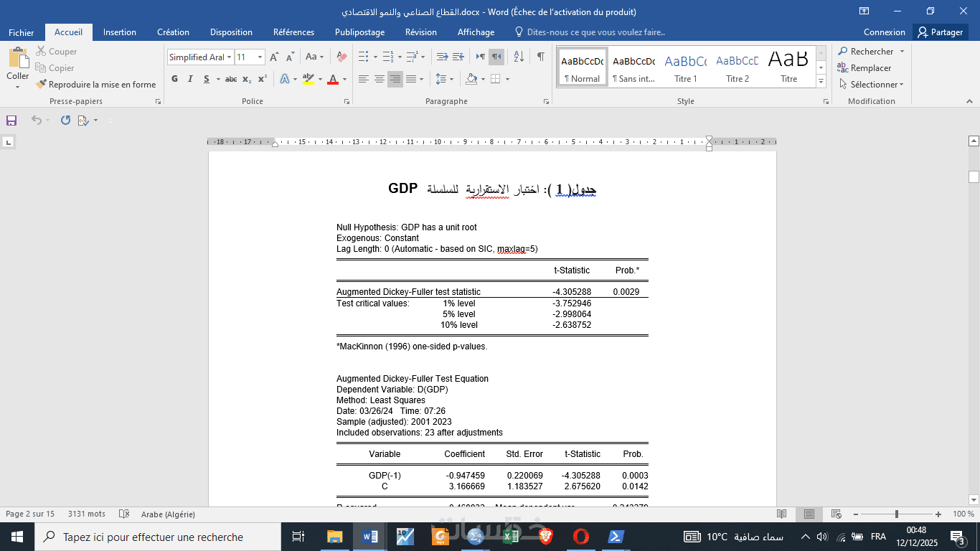Apply the Sans interligne style
980x551 pixels.
634,67
